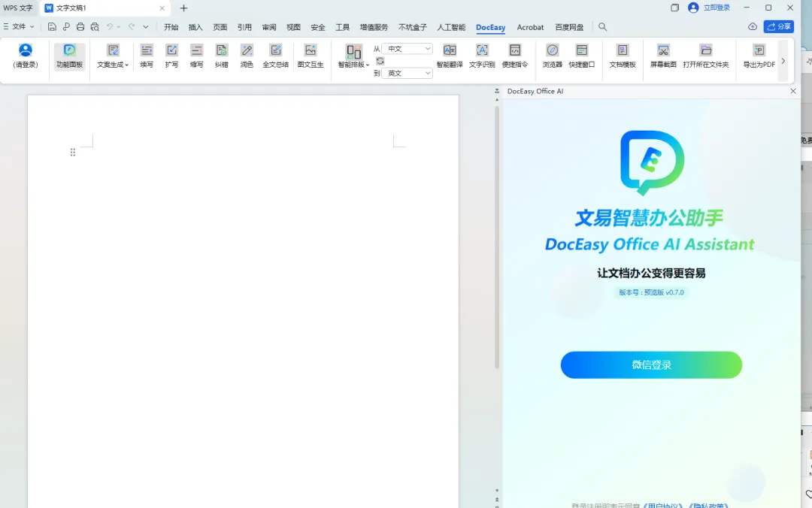
Task: Click the 智能翻译 icon
Action: pos(450,50)
